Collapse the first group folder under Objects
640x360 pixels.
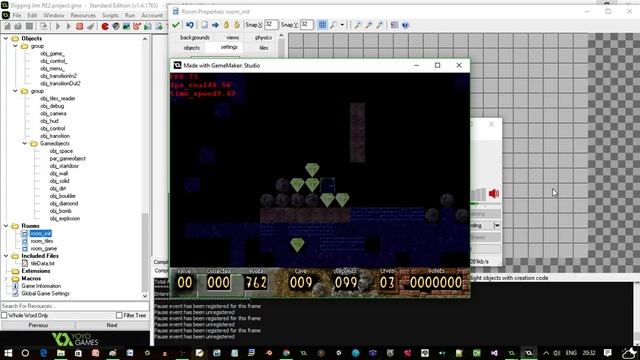pyautogui.click(x=15, y=46)
